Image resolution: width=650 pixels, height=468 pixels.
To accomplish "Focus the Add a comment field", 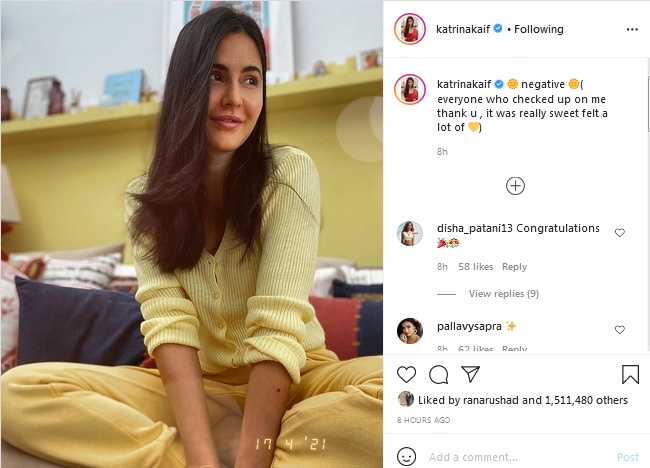I will pyautogui.click(x=518, y=457).
